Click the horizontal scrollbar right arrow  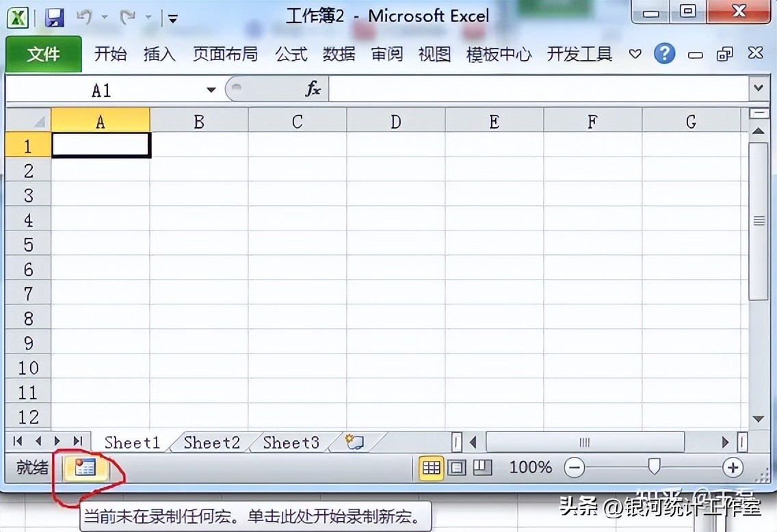tap(725, 442)
